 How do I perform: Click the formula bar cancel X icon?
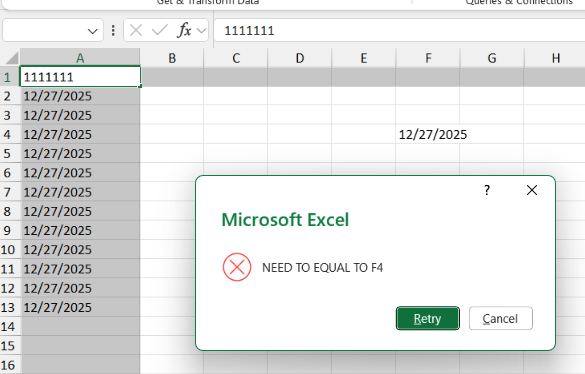tap(136, 30)
